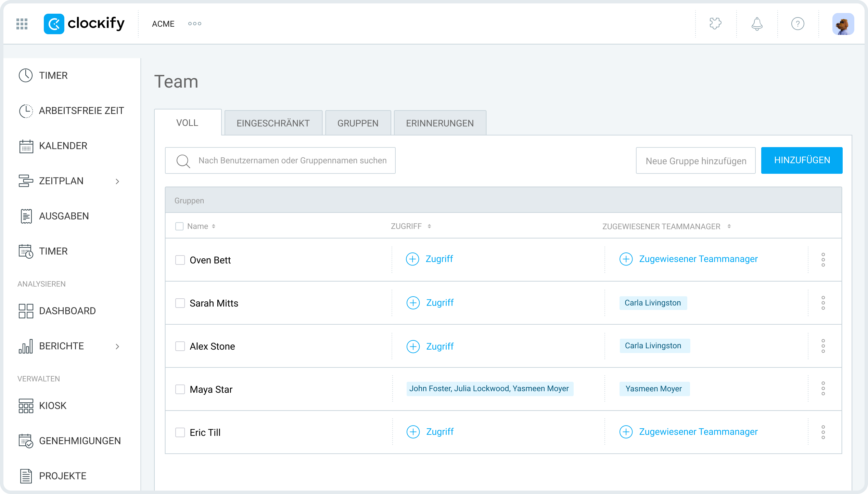This screenshot has width=868, height=494.
Task: Select the Sarah Mitts checkbox
Action: 180,303
